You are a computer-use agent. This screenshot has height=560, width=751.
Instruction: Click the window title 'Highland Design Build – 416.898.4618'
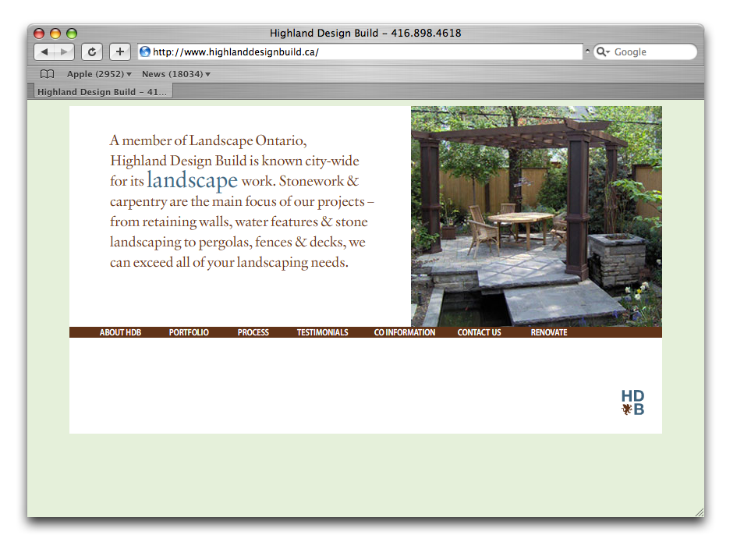point(366,33)
